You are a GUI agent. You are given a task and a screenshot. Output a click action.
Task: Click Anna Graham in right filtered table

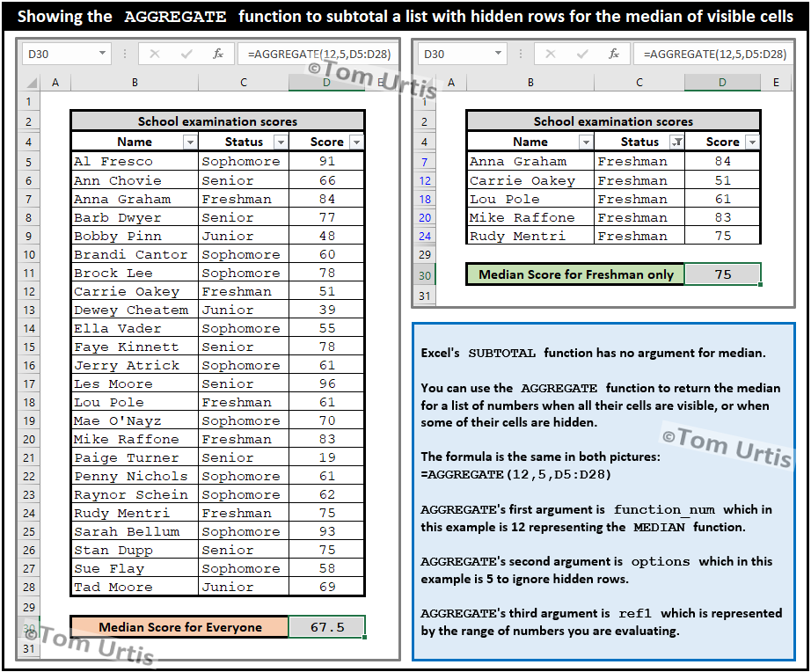click(530, 162)
